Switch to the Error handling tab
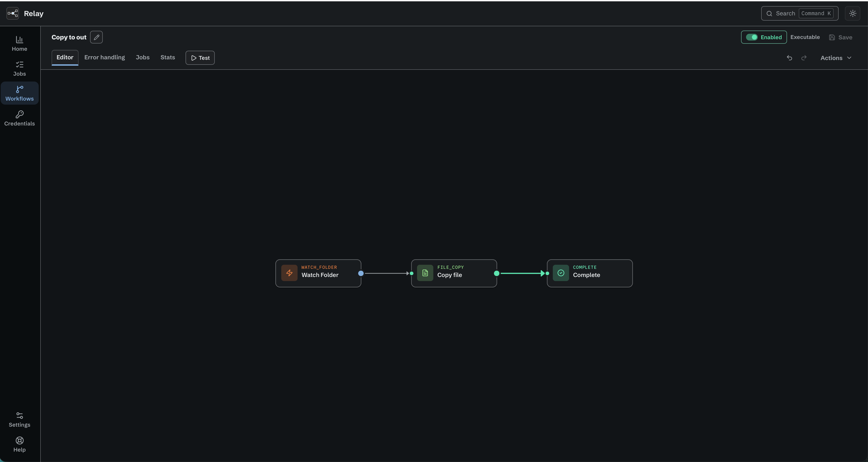Image resolution: width=868 pixels, height=462 pixels. pyautogui.click(x=105, y=57)
